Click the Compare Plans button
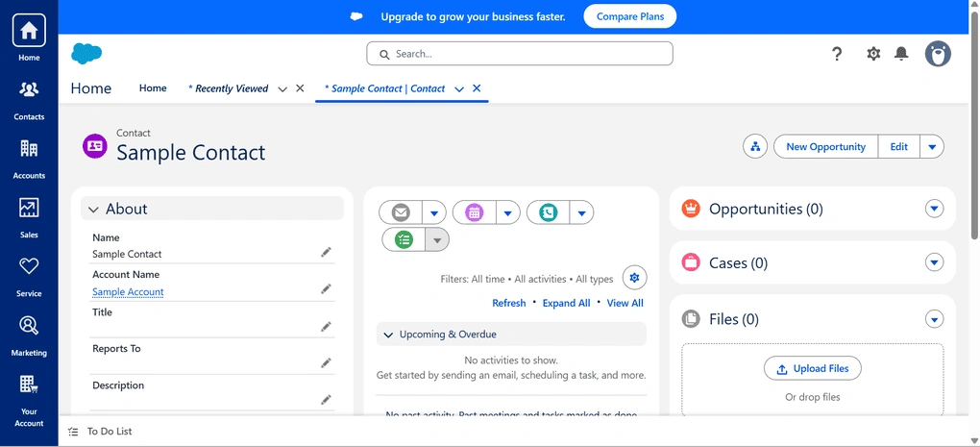 [x=630, y=17]
